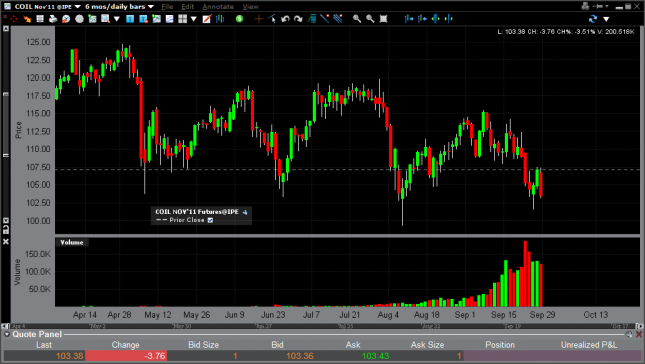Screen dimensions: 645x364
Task: Click the single trendline removal icon
Action: pos(325,19)
